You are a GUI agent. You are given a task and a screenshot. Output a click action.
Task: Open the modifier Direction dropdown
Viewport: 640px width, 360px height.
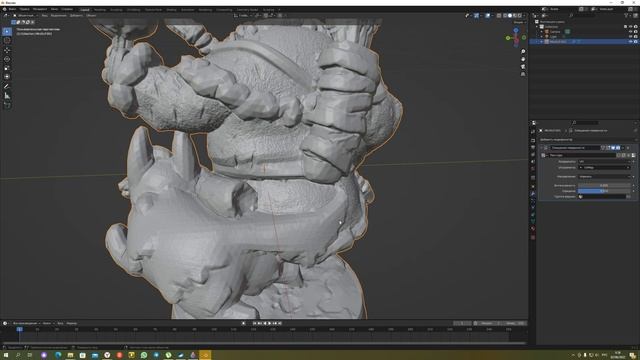[604, 176]
